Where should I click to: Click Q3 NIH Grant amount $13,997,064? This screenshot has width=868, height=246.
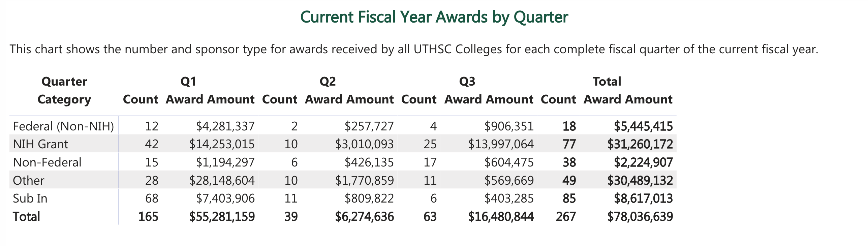[501, 144]
